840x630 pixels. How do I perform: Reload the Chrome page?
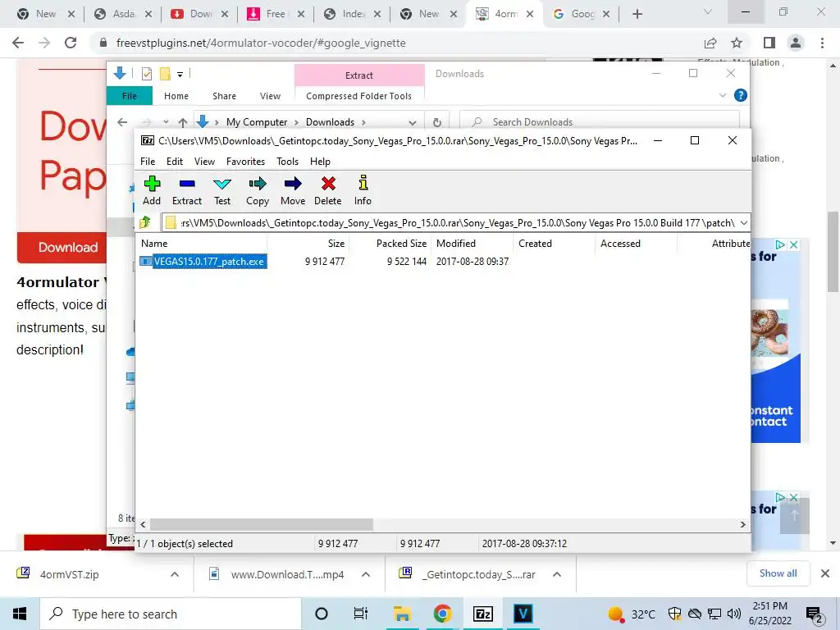click(x=71, y=43)
